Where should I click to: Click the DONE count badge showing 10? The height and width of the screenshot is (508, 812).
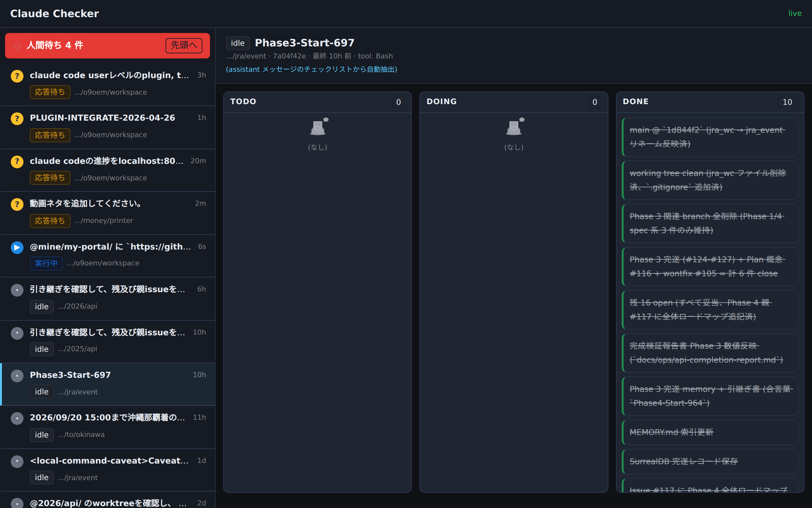pos(787,102)
